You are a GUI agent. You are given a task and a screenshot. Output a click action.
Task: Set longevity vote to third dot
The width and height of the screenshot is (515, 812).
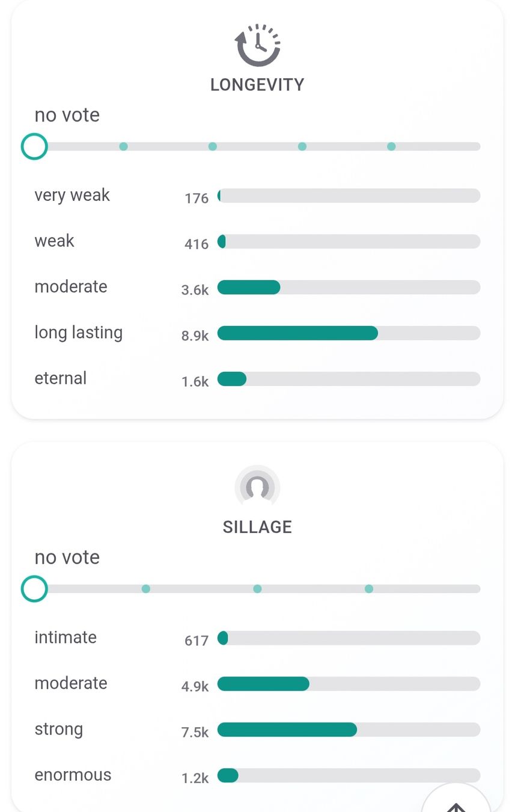coord(212,146)
